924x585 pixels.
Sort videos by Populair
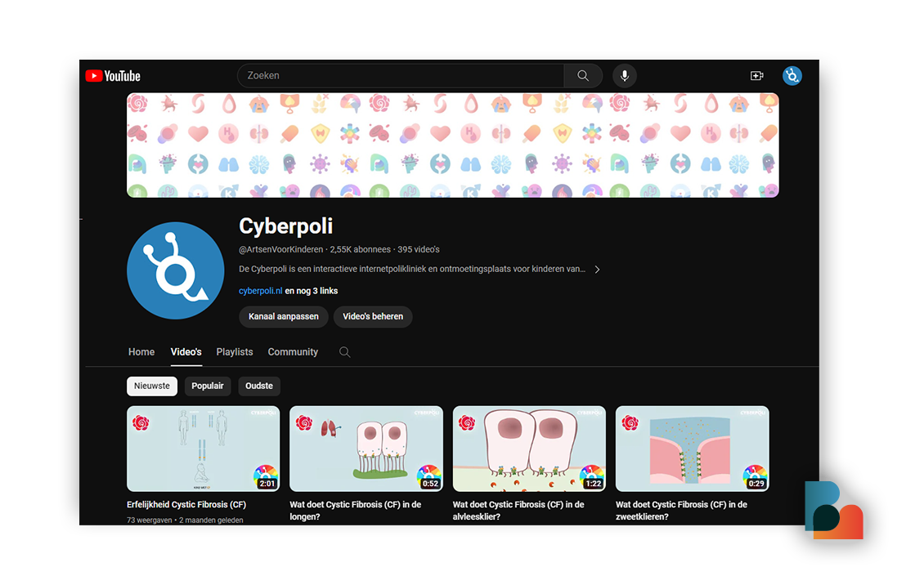[x=208, y=386]
